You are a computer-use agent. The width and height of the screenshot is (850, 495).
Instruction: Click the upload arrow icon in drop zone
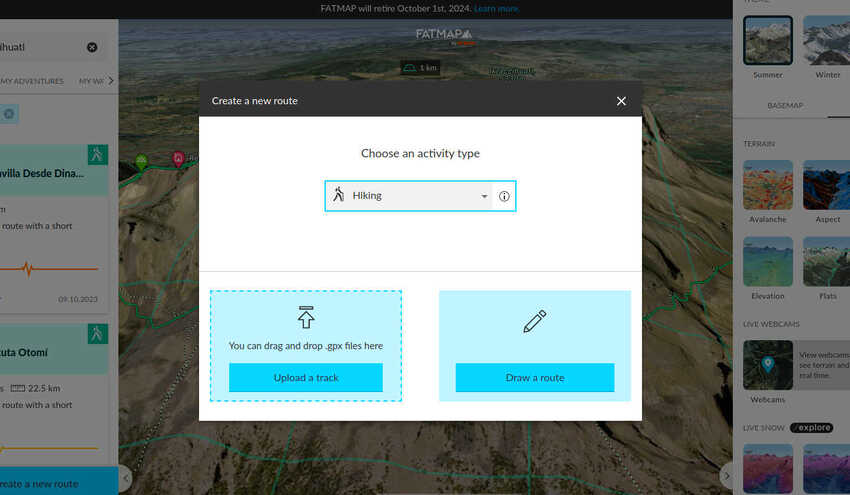(306, 317)
